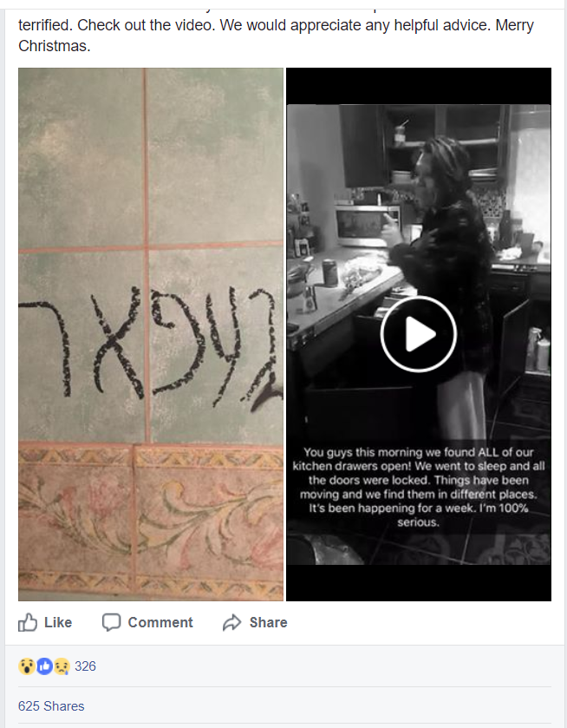This screenshot has height=728, width=567.
Task: Click the microwave in video preview
Action: coord(367,226)
